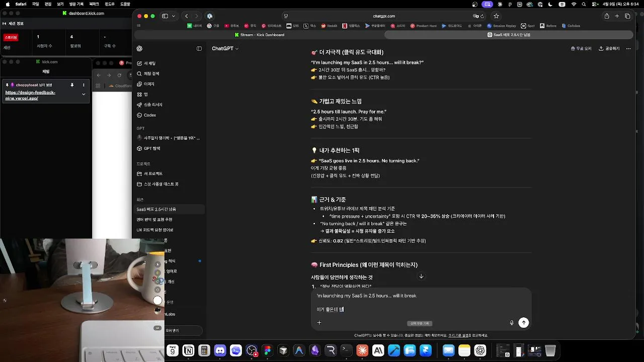Click the Wi-Fi icon in the menu bar
This screenshot has height=362, width=644.
pyautogui.click(x=574, y=4)
